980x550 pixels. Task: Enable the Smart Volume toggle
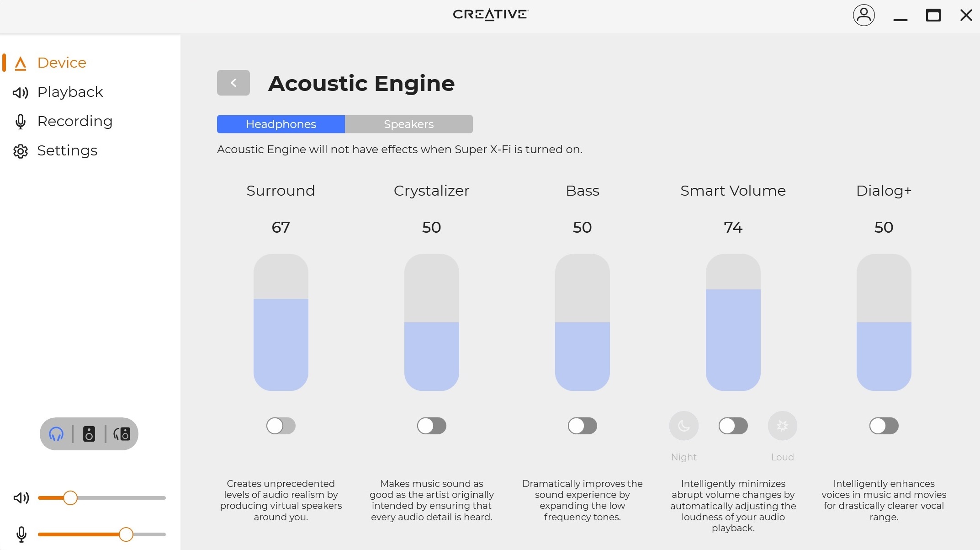coord(733,426)
